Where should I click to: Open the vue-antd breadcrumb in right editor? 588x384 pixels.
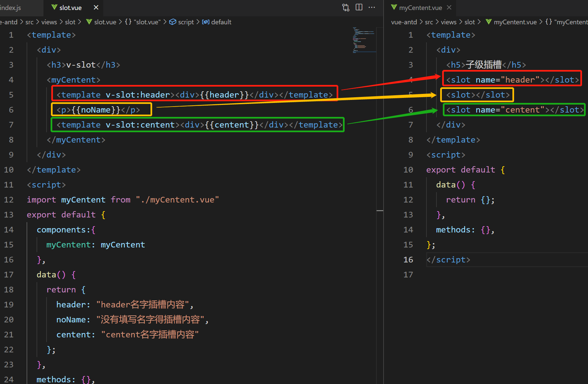click(404, 22)
